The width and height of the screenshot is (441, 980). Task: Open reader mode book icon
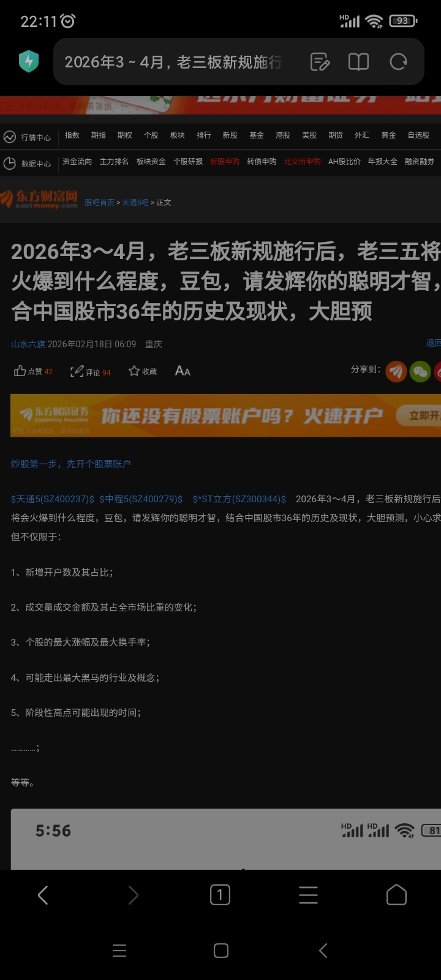click(x=358, y=62)
